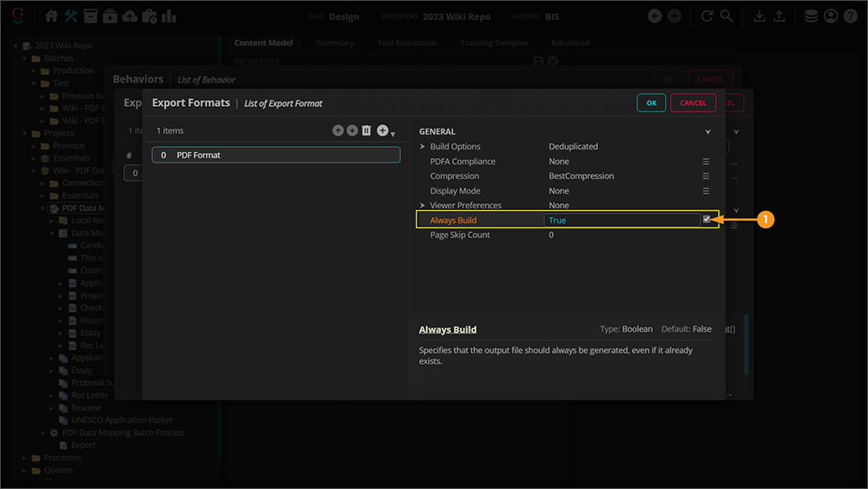868x489 pixels.
Task: Expand the Build Options property
Action: point(423,147)
